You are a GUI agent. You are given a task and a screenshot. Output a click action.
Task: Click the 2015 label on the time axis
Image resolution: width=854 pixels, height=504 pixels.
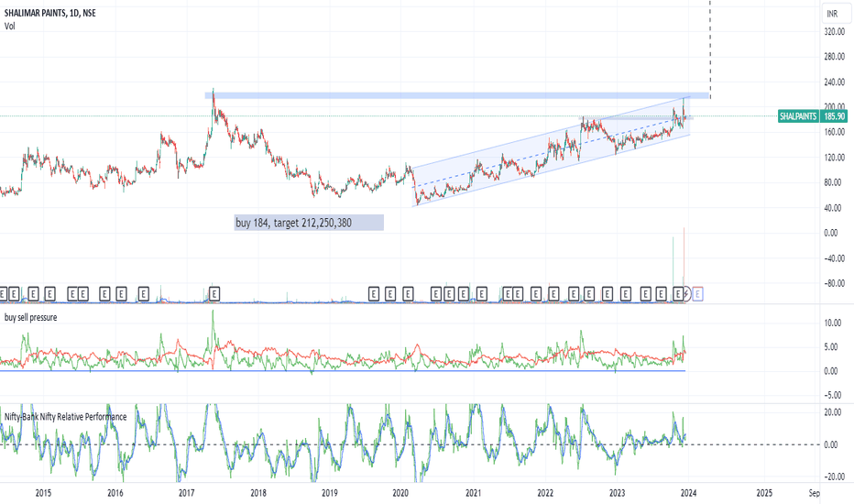point(44,493)
